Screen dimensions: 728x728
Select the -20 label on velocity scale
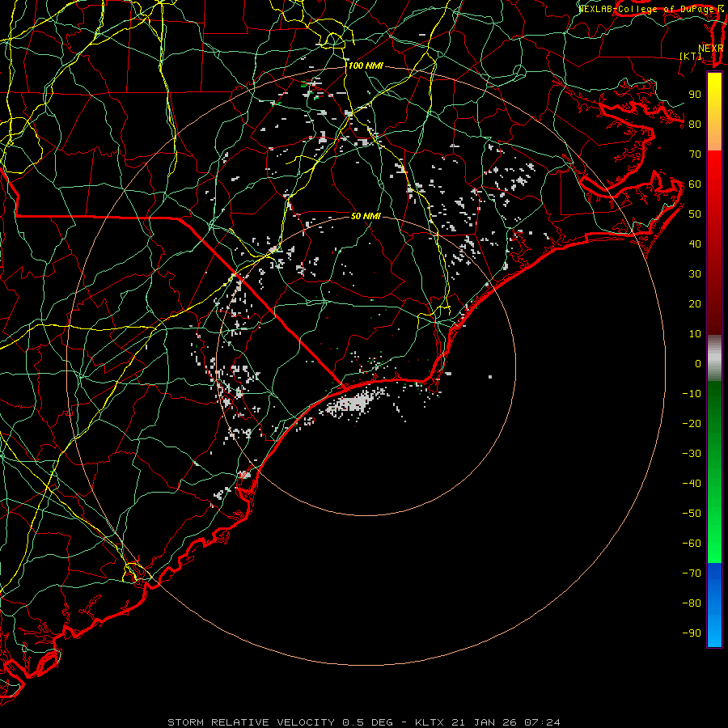(692, 424)
